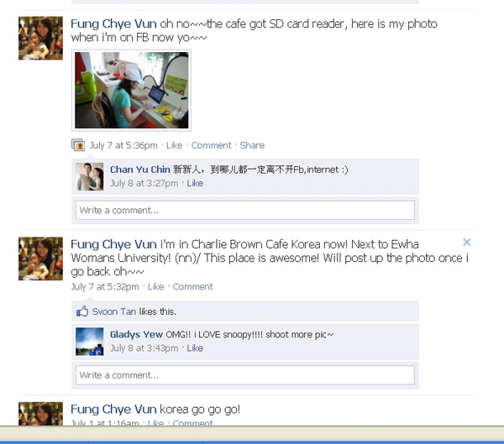
Task: Like Gladys Yew's snoopy comment
Action: (x=195, y=348)
